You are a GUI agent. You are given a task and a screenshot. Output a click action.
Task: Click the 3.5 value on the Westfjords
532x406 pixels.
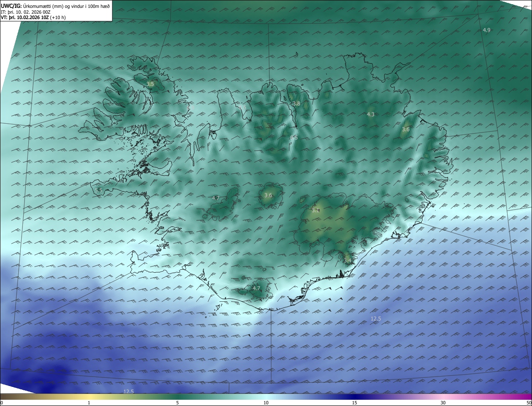point(150,84)
